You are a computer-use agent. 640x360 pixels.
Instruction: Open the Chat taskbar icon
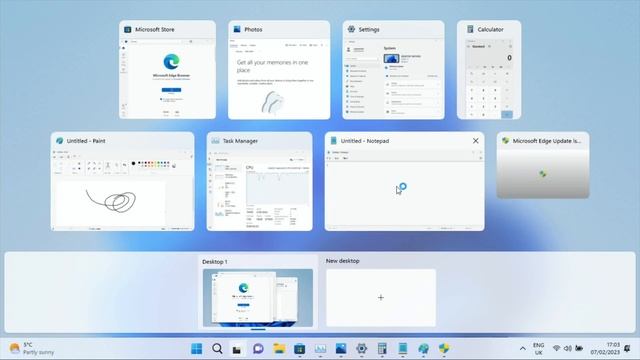click(258, 349)
